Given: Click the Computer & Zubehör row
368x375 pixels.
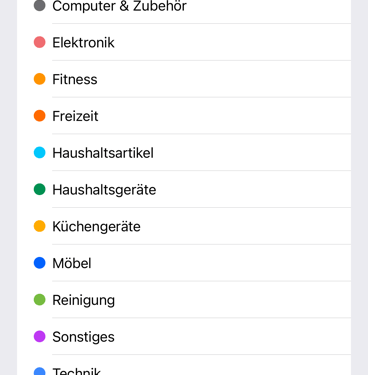Looking at the screenshot, I should tap(184, 12).
